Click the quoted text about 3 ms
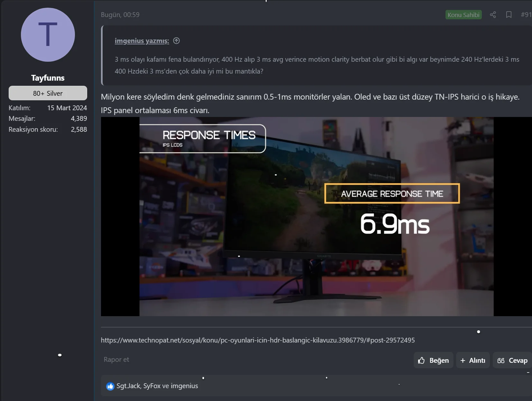Viewport: 532px width, 401px height. (x=317, y=65)
